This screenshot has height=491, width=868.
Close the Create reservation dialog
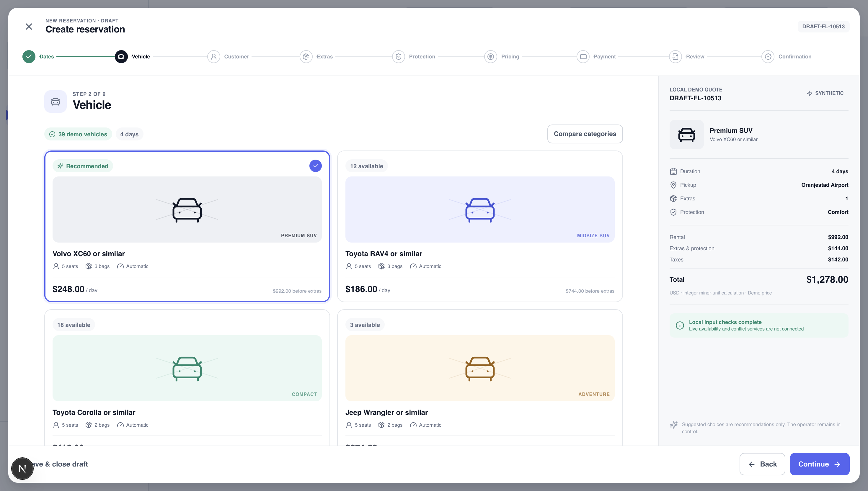point(29,26)
